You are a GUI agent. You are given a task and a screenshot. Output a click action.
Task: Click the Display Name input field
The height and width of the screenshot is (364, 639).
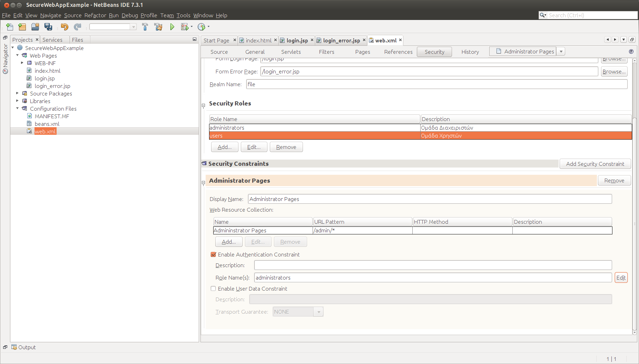pos(430,199)
